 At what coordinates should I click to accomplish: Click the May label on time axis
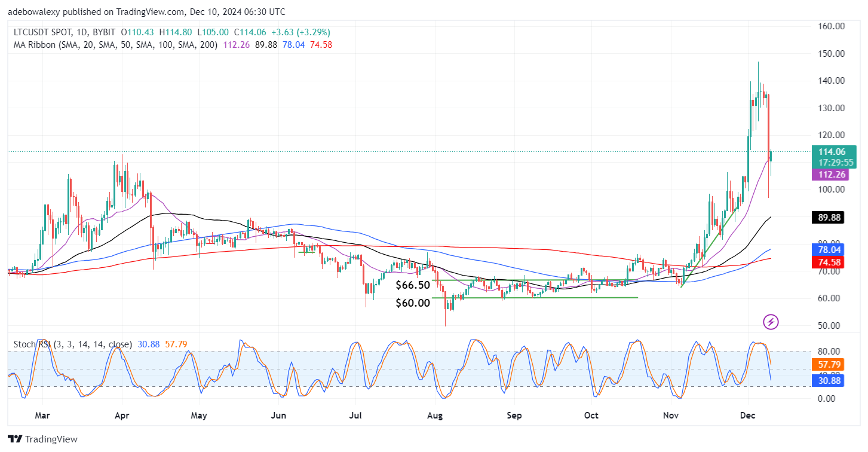click(200, 414)
